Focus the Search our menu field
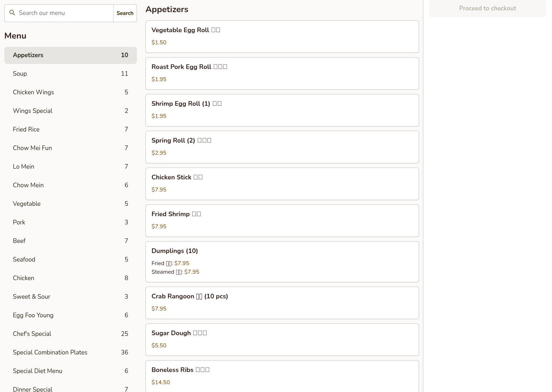 point(59,13)
